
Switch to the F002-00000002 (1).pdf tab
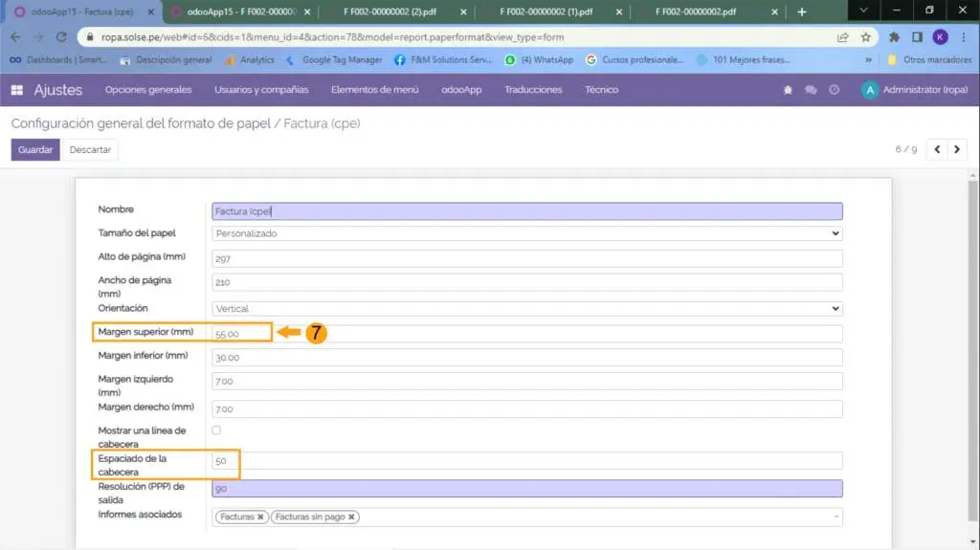546,11
